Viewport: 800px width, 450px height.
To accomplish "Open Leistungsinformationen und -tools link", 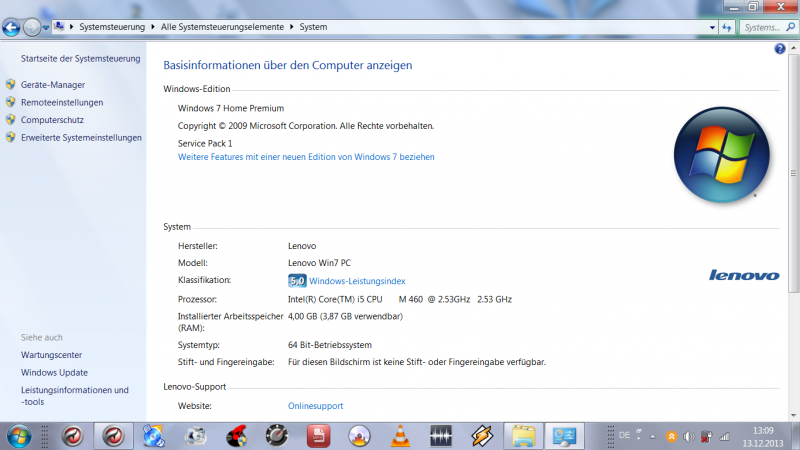I will tap(74, 396).
